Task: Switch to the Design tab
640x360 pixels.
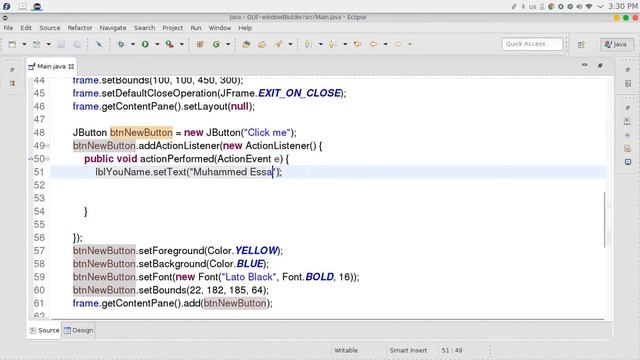Action: [x=78, y=330]
